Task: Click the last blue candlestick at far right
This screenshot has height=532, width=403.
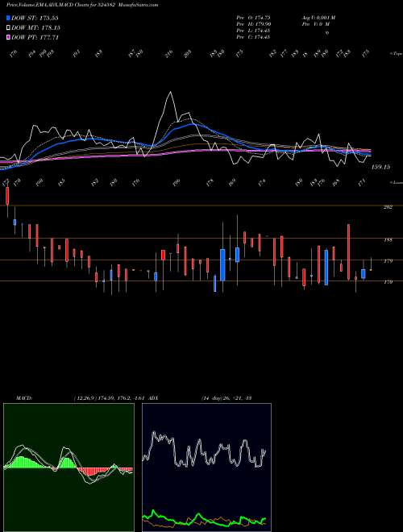Action: coord(364,274)
